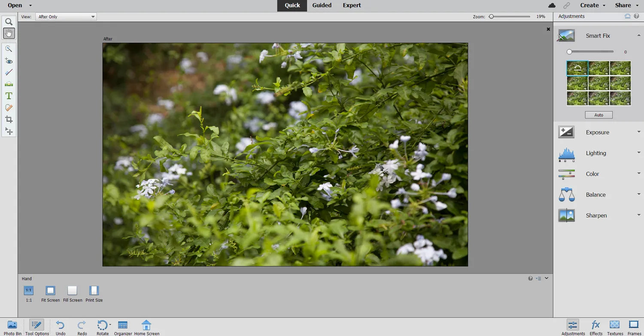Expand the Exposure adjustment section
Image resolution: width=644 pixels, height=336 pixels.
[x=598, y=132]
